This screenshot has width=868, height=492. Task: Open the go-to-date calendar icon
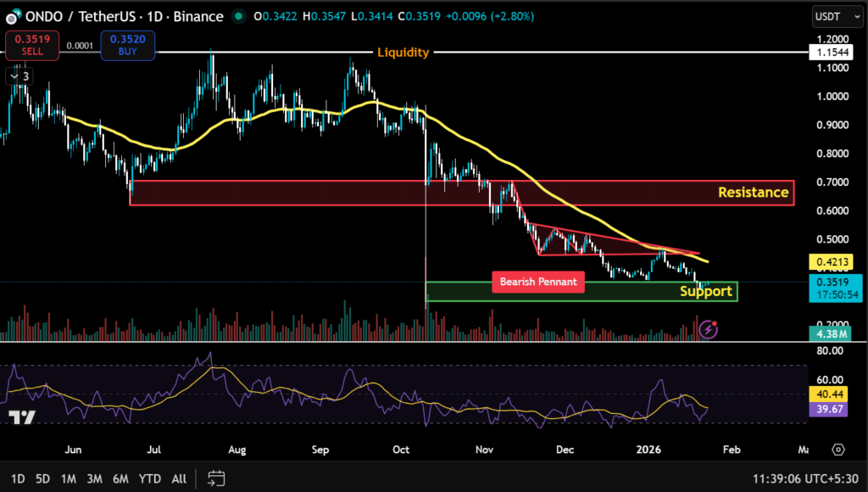[x=216, y=478]
